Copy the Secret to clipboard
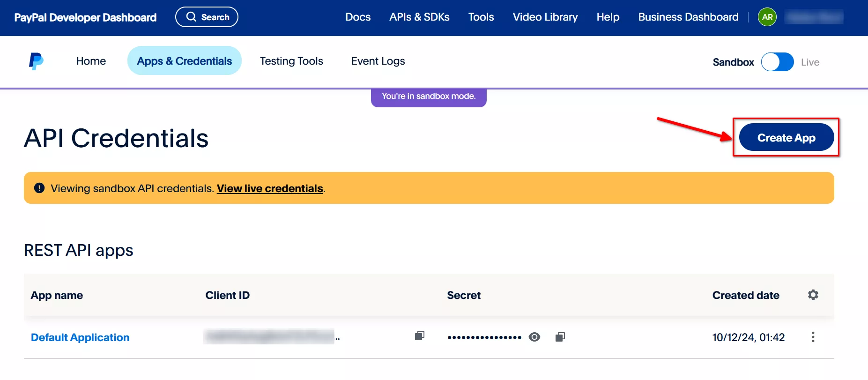The image size is (868, 380). [x=560, y=337]
